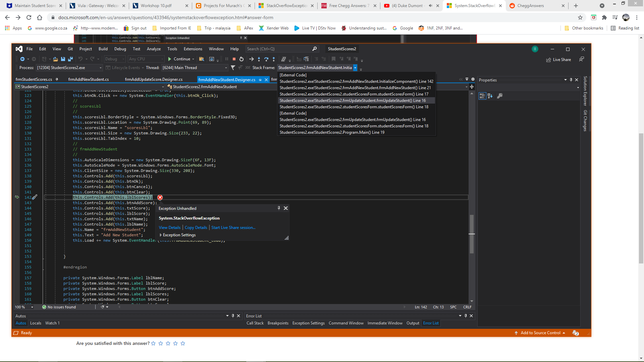
Task: Toggle the thread filter funnel icon
Action: tap(233, 68)
